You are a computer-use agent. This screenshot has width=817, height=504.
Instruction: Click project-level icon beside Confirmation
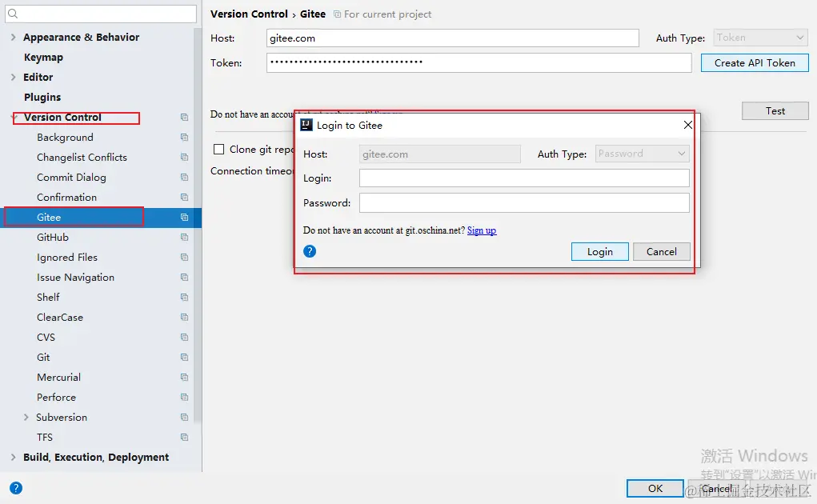pyautogui.click(x=184, y=197)
